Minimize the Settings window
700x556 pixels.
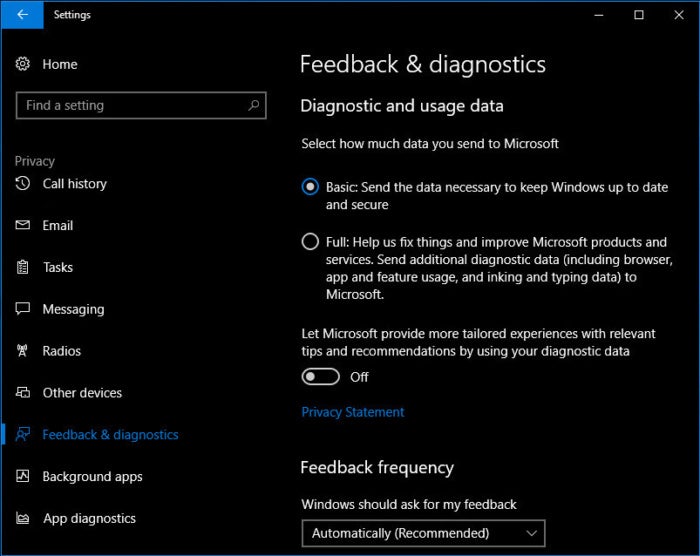coord(599,15)
